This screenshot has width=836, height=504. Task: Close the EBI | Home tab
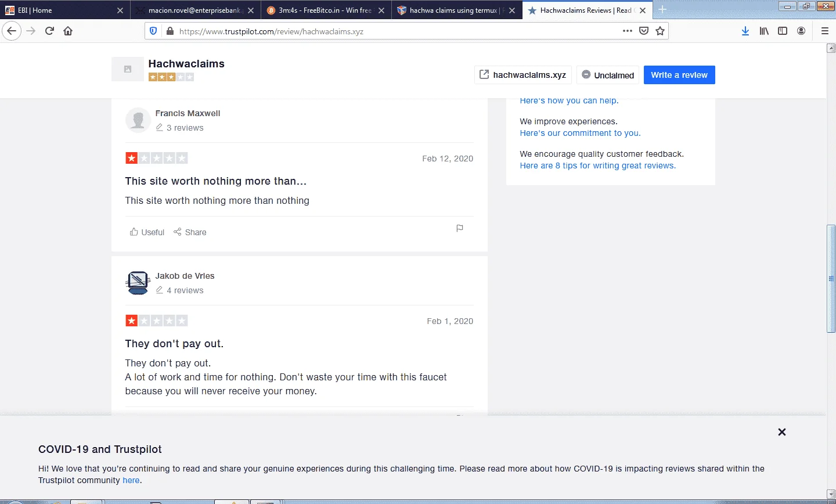120,10
